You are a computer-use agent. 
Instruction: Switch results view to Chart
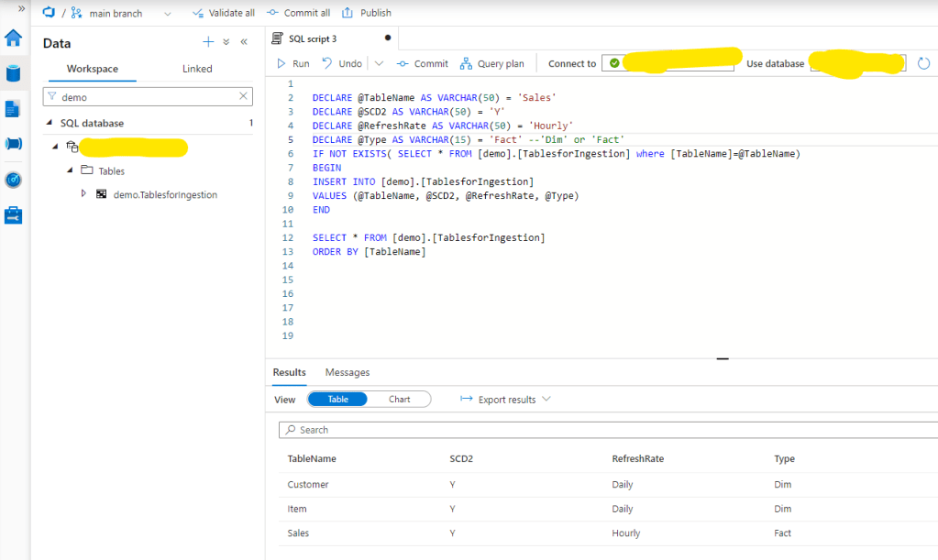(400, 399)
